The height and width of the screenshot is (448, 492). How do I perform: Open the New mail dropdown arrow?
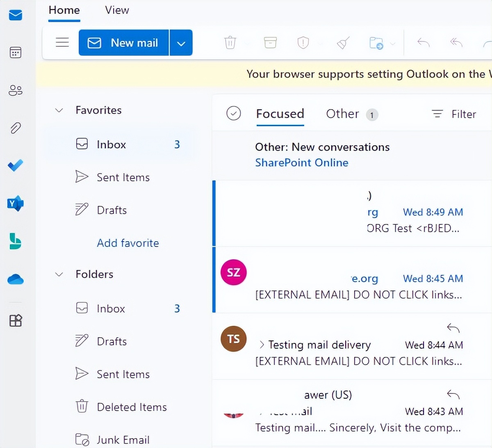[x=181, y=42]
